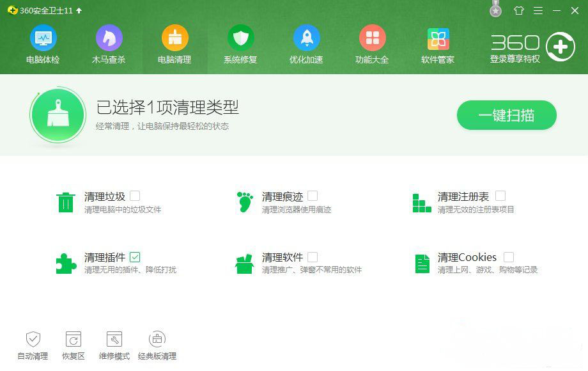Open the 系统修复 system repair tool
Viewport: 588px width, 371px height.
click(x=241, y=43)
